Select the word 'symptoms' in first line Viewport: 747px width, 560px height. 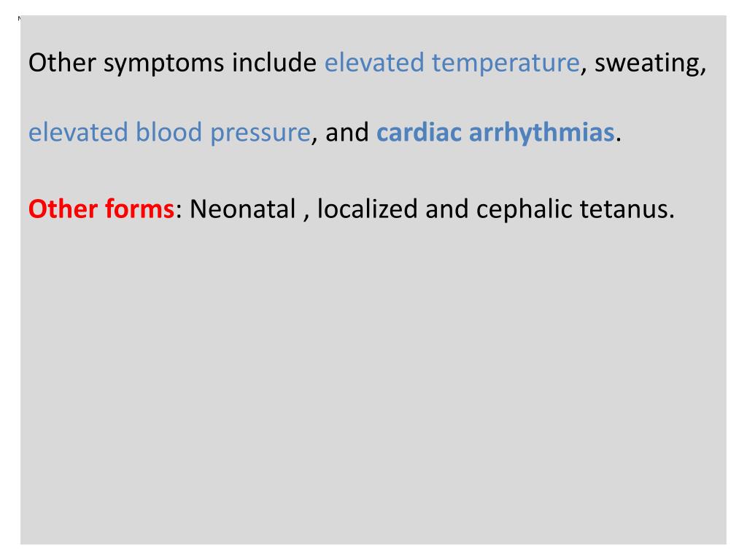coord(164,64)
